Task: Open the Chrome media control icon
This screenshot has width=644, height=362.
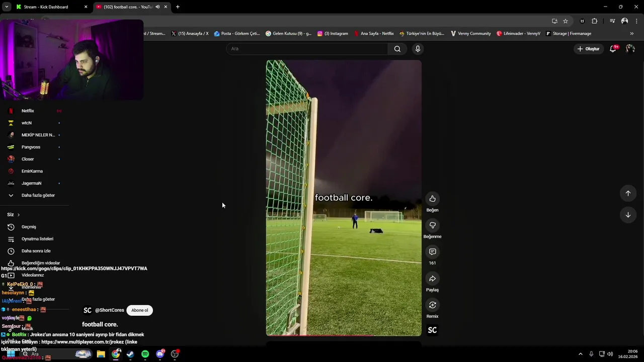Action: pos(612,21)
